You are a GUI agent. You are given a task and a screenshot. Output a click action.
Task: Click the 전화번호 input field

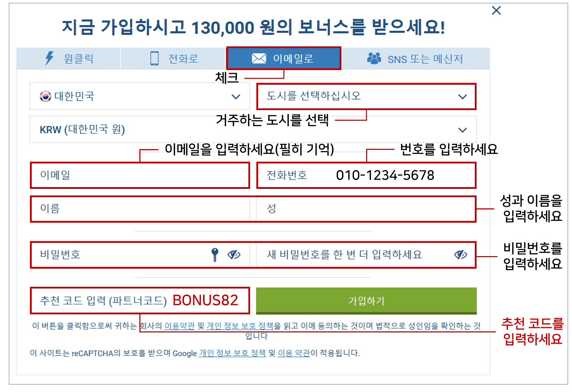[366, 175]
